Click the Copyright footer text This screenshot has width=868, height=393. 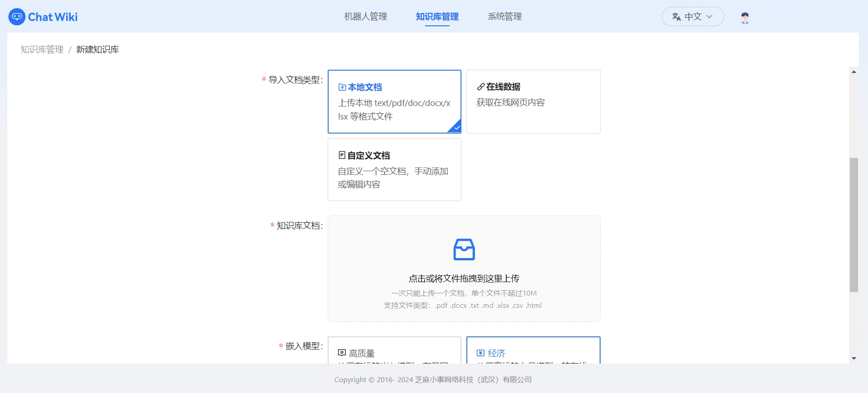(433, 379)
